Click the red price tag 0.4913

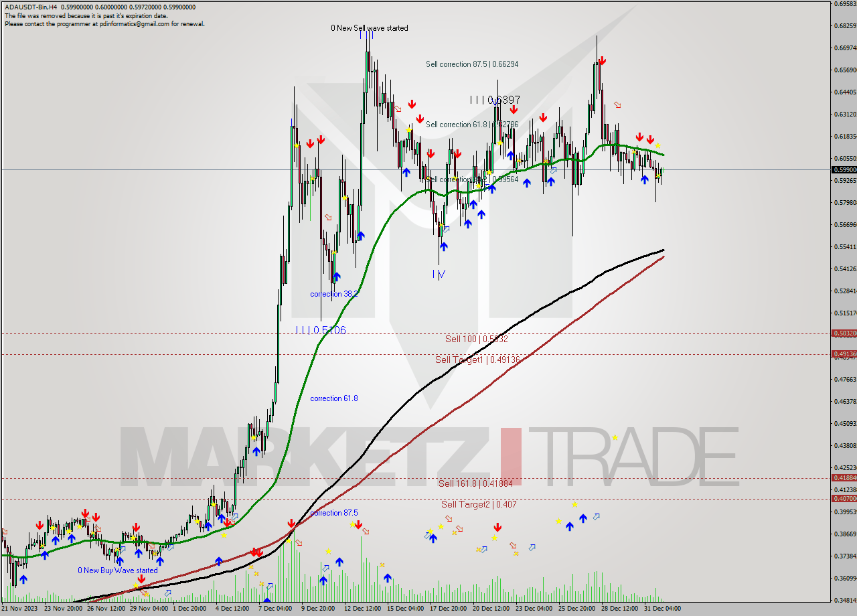[x=844, y=354]
